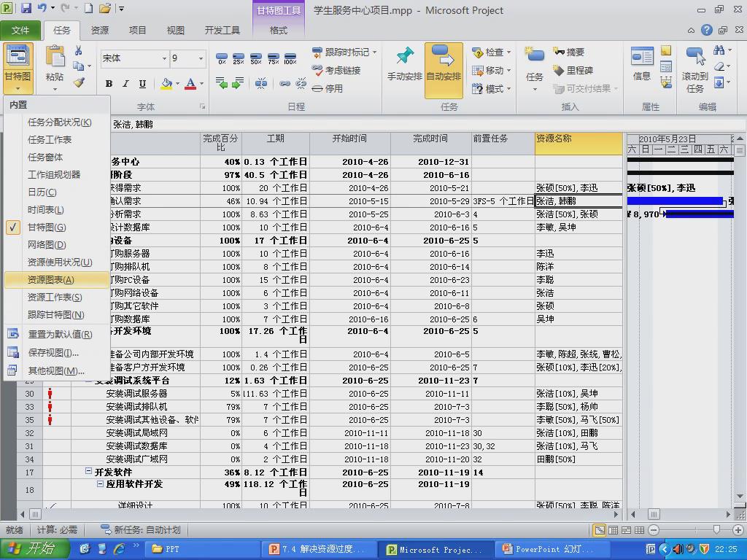Click the Inactivate (停用) button
The height and width of the screenshot is (560, 747).
[x=328, y=88]
